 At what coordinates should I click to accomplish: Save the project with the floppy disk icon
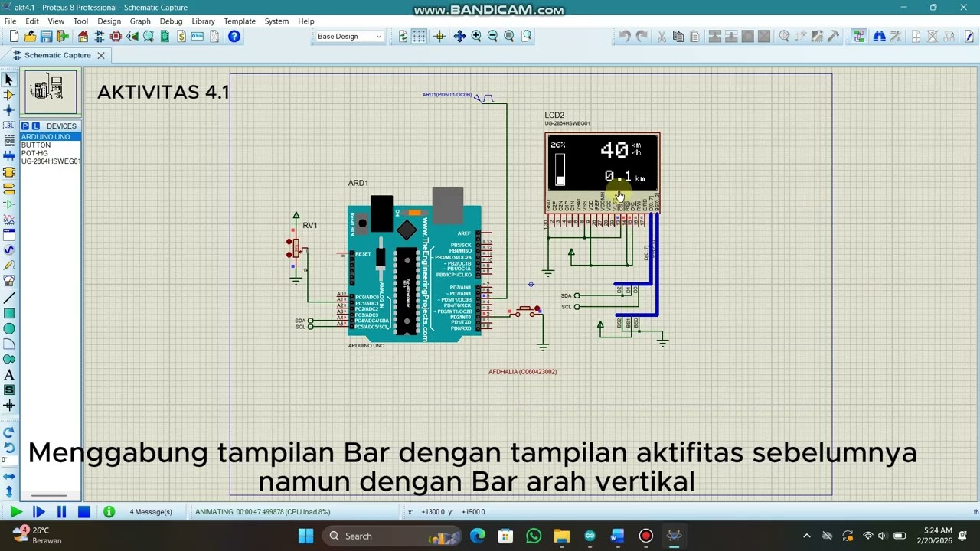46,36
